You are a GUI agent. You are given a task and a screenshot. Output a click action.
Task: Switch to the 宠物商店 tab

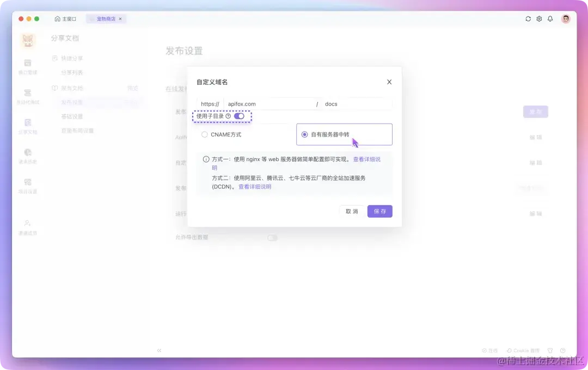[x=106, y=18]
